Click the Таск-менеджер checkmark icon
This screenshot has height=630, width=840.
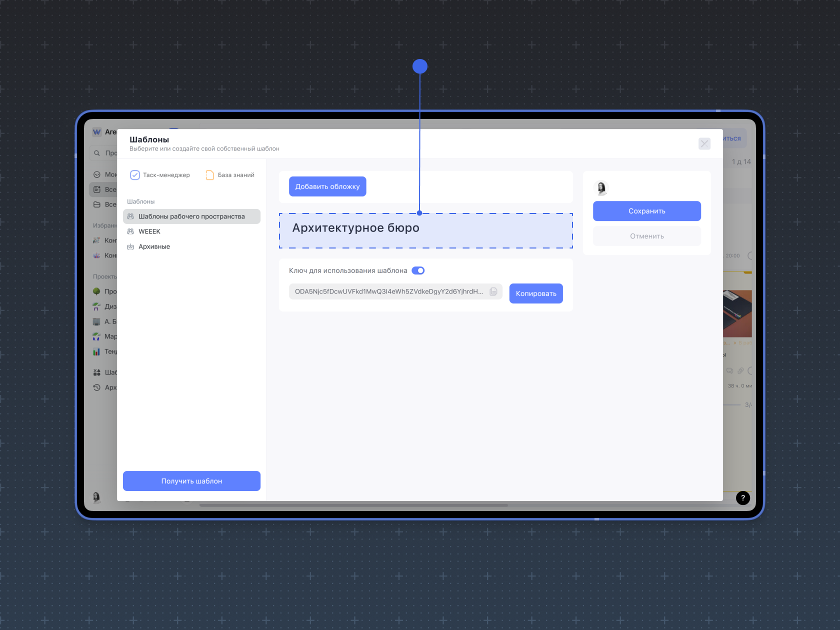(135, 175)
